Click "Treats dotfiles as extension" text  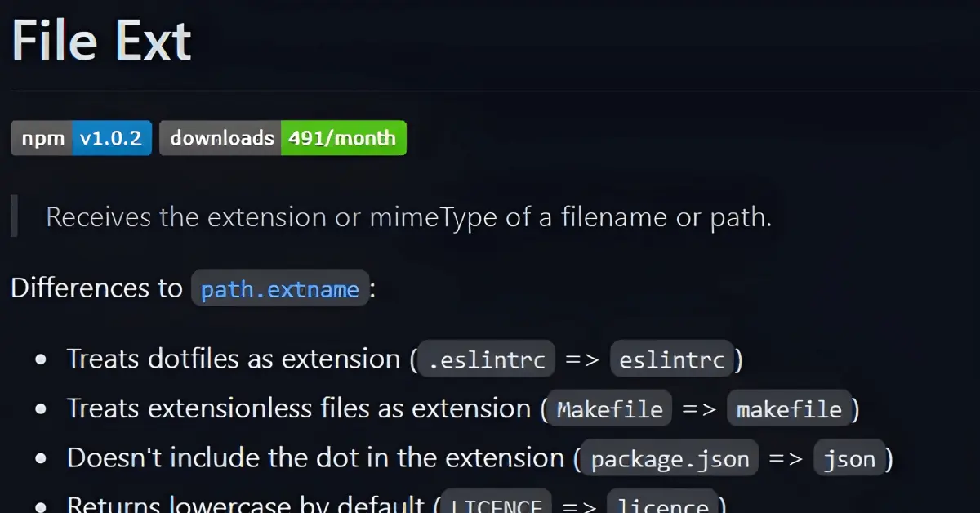233,359
